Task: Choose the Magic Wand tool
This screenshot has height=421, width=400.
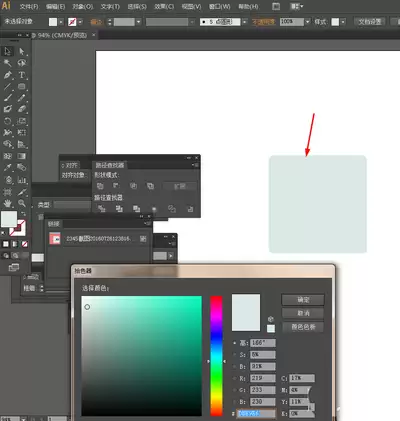Action: 8,63
